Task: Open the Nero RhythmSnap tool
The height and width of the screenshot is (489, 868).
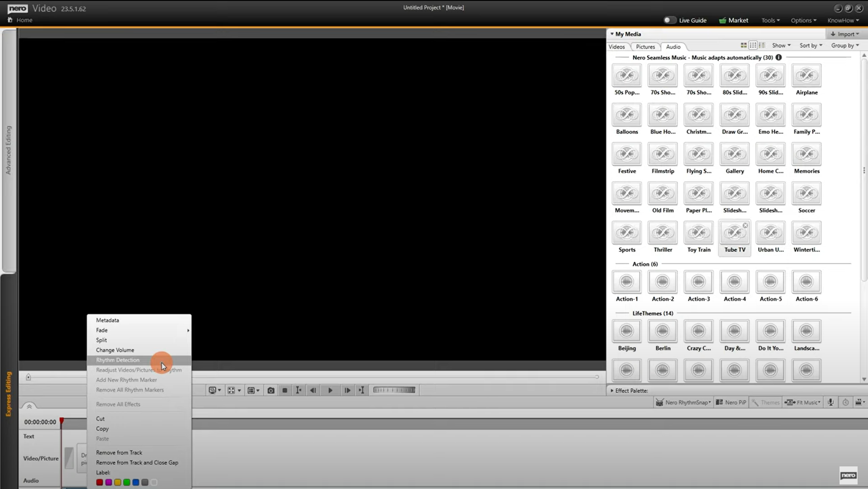Action: click(683, 402)
